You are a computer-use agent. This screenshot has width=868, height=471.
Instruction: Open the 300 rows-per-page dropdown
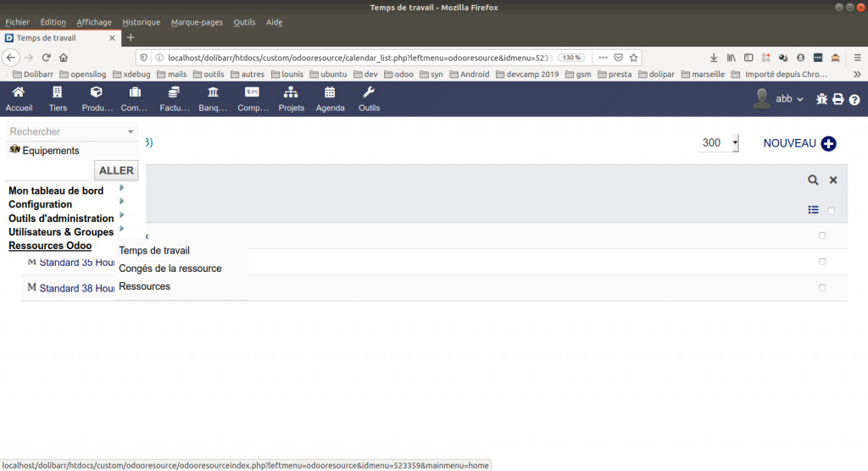coord(718,143)
